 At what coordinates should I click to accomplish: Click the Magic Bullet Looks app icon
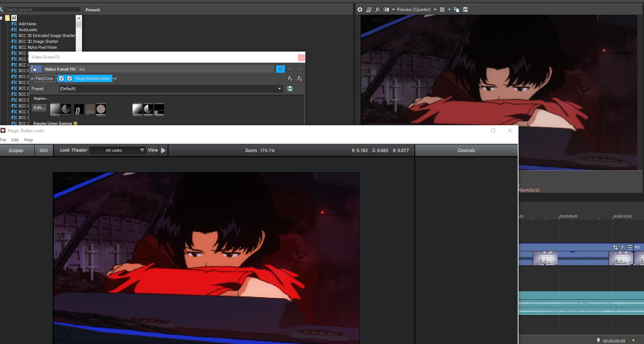click(x=3, y=130)
